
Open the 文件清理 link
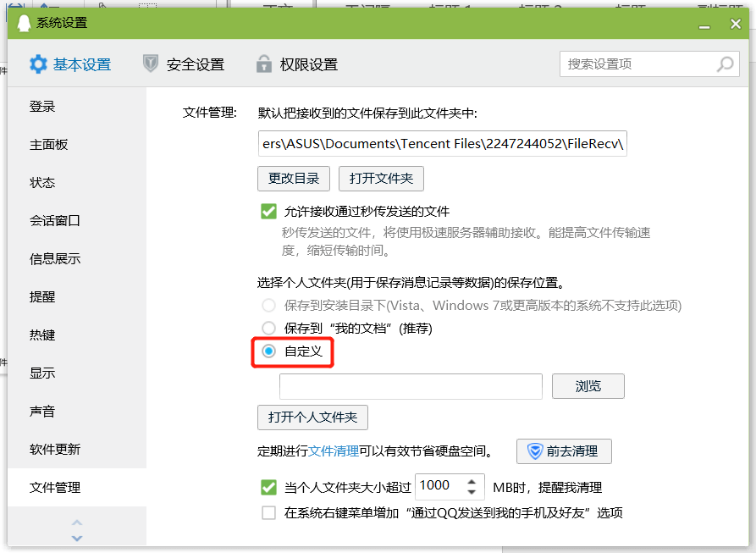click(x=334, y=451)
